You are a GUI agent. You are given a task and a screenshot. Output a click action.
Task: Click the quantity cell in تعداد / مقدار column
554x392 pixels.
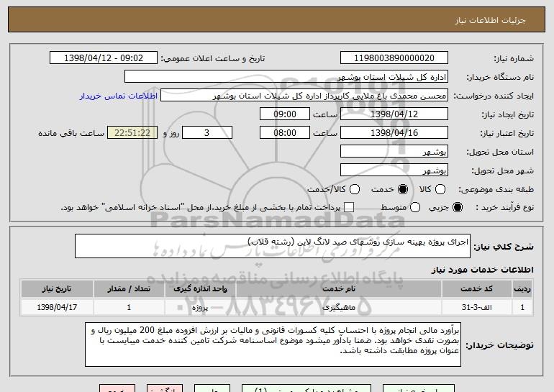click(x=129, y=307)
